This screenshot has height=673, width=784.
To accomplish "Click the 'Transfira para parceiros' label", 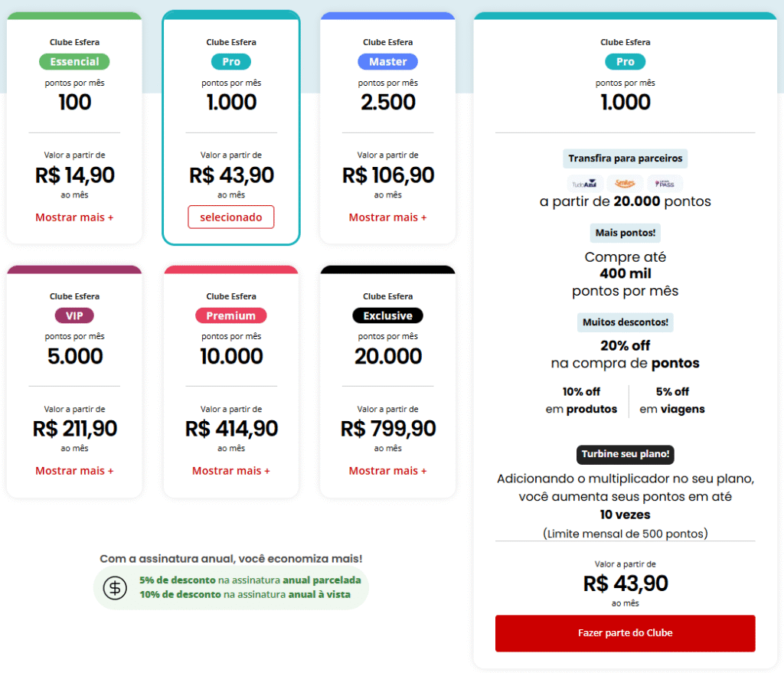I will click(625, 158).
